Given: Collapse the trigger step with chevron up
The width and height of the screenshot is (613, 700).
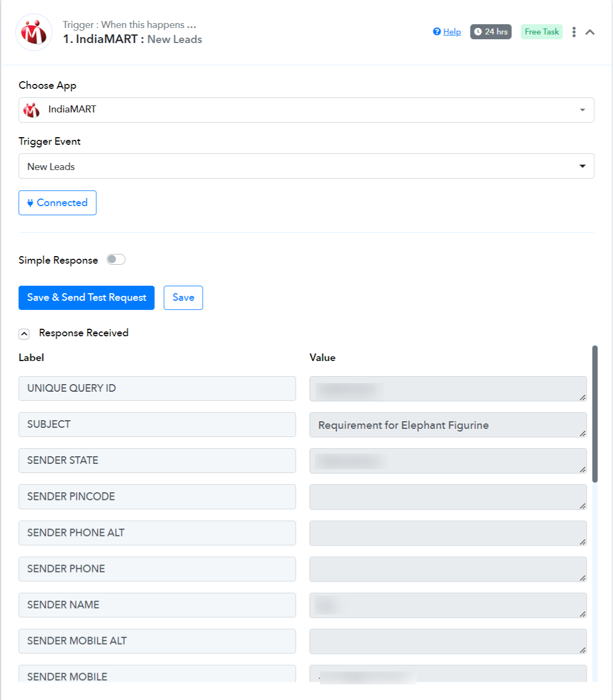Looking at the screenshot, I should pyautogui.click(x=590, y=32).
